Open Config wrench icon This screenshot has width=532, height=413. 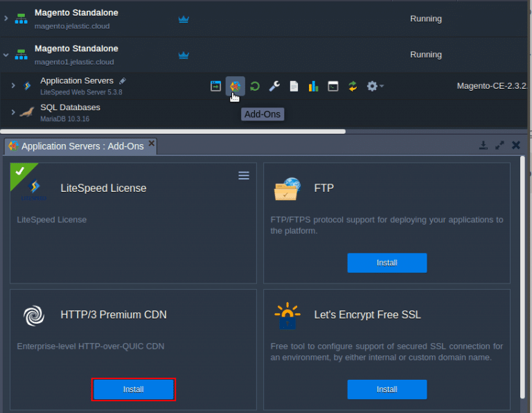[274, 86]
